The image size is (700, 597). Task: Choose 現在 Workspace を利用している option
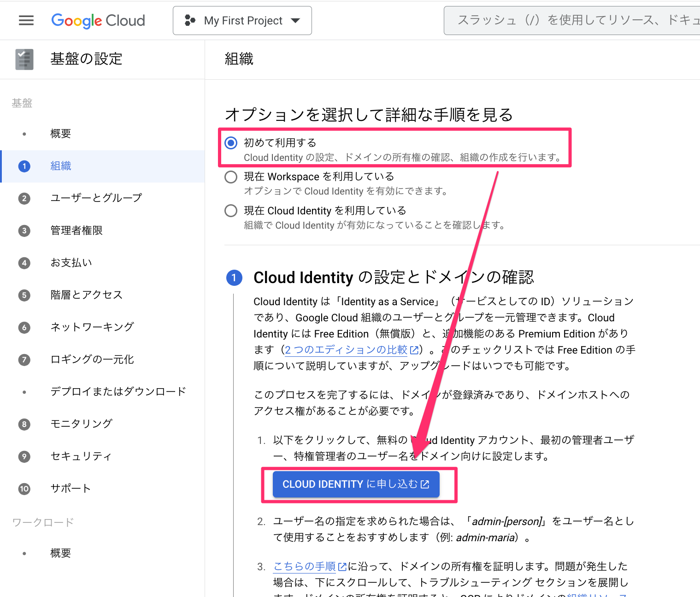click(x=230, y=177)
